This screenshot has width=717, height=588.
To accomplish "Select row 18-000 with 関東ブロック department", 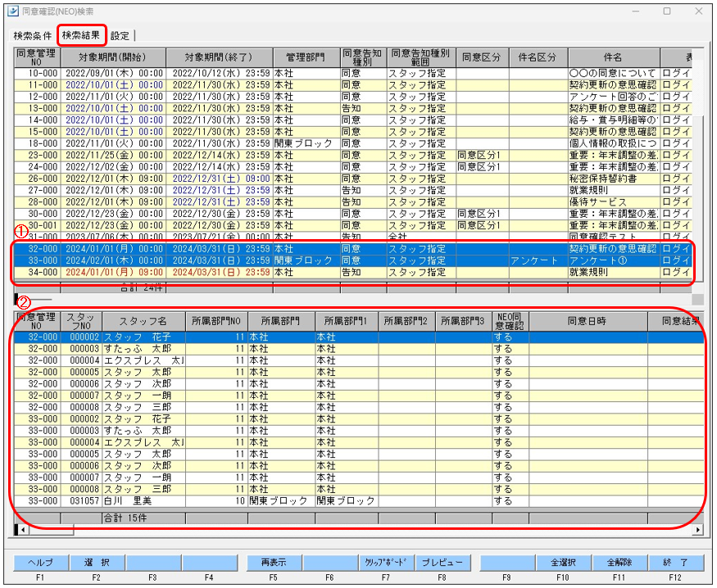I will tap(352, 143).
